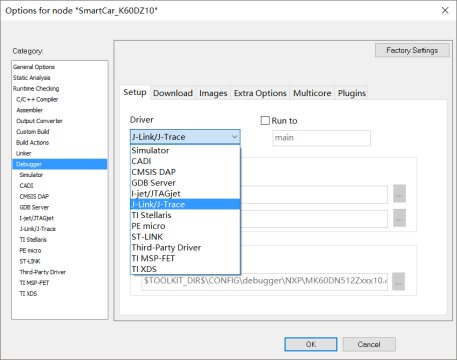Click the first browse (...) button below Run to
The image size is (457, 360).
[x=399, y=194]
